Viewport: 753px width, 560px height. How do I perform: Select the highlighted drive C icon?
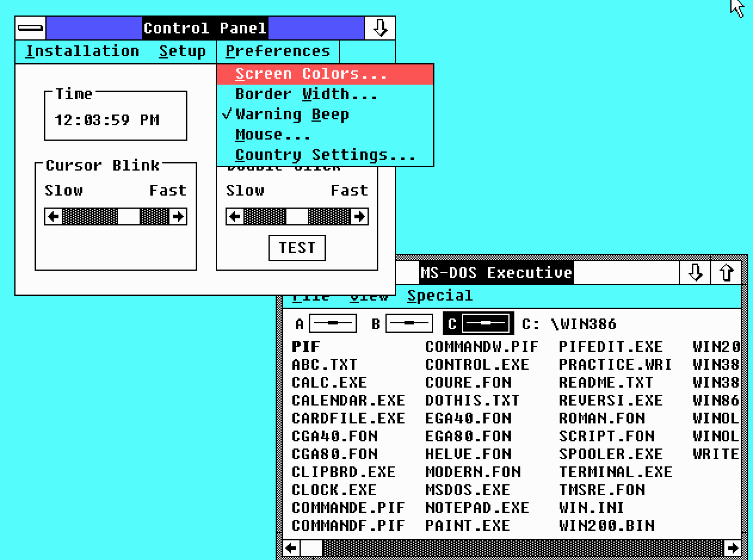click(487, 324)
